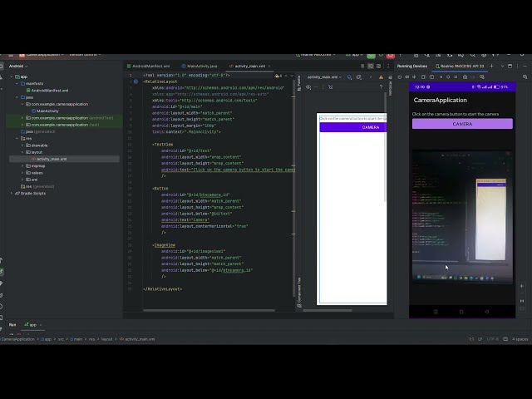Expand Gradle Scripts in project tree
The image size is (532, 399).
click(x=12, y=194)
